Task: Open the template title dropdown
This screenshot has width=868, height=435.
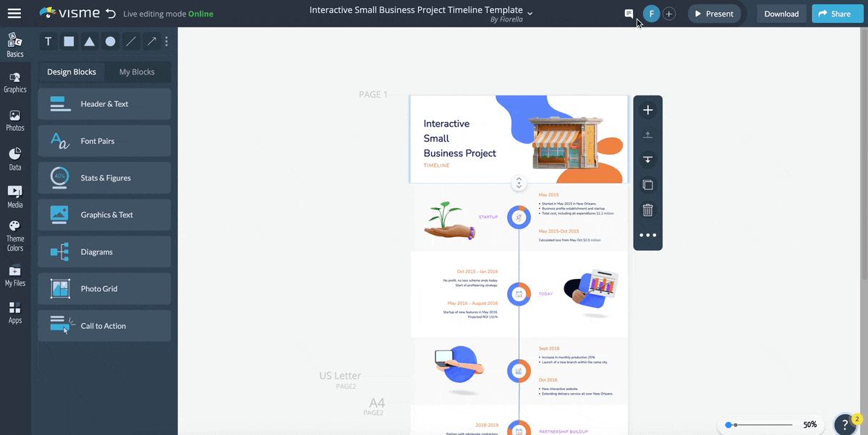Action: click(x=531, y=12)
